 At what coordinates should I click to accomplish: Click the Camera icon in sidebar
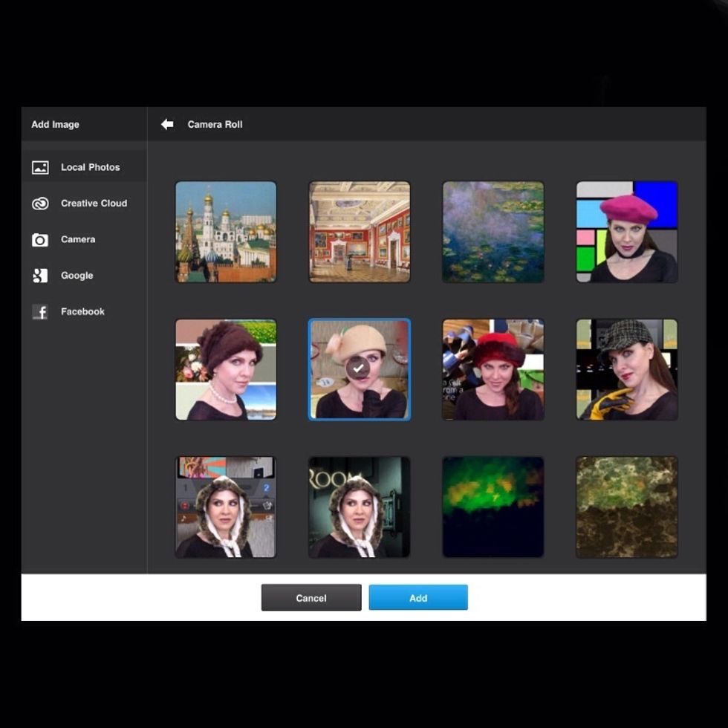coord(40,240)
